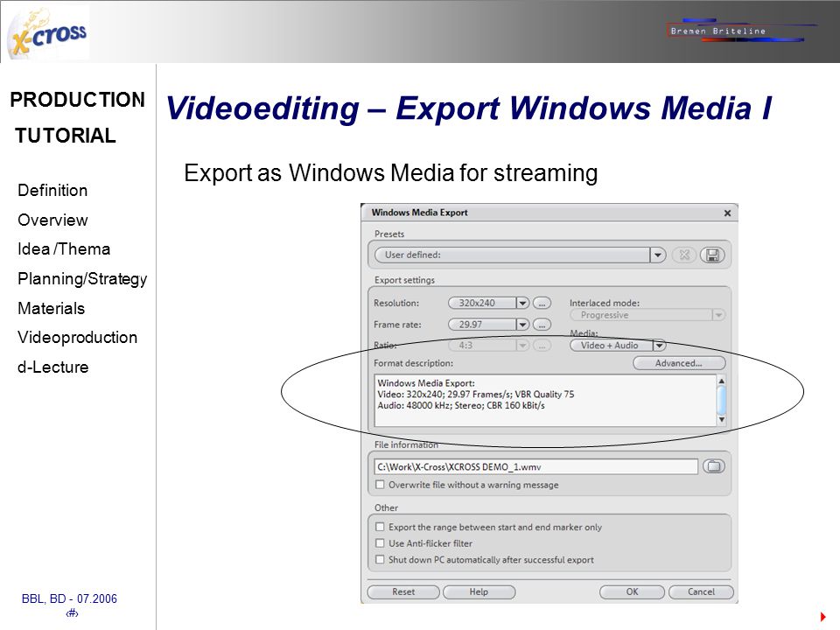Click the red next-slide arrow
Viewport: 840px width, 630px height.
tap(823, 617)
